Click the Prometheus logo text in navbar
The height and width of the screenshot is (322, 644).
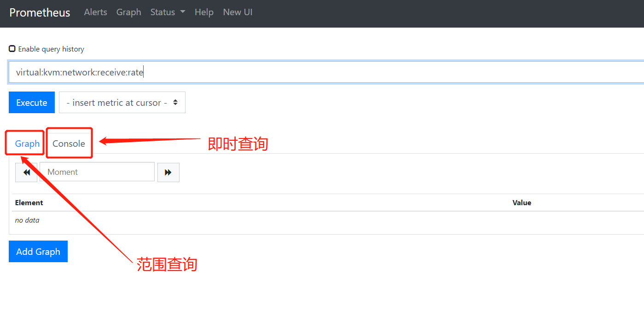[x=40, y=12]
